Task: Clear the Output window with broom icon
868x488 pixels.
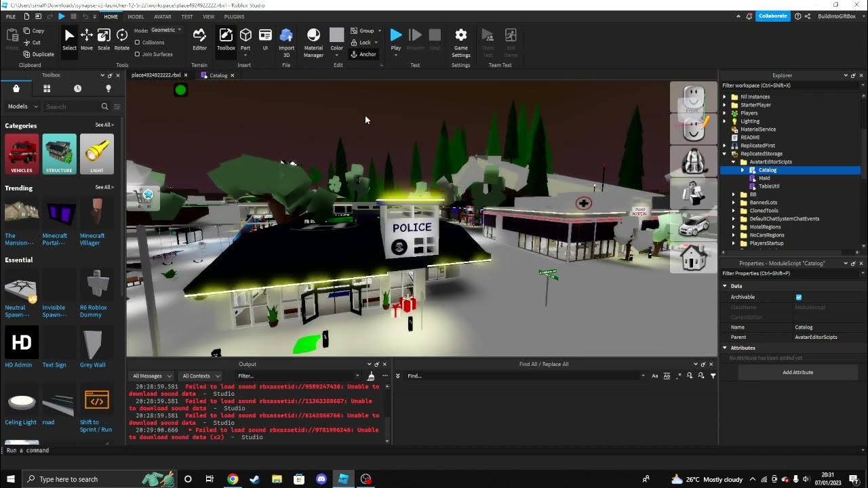Action: click(x=371, y=376)
